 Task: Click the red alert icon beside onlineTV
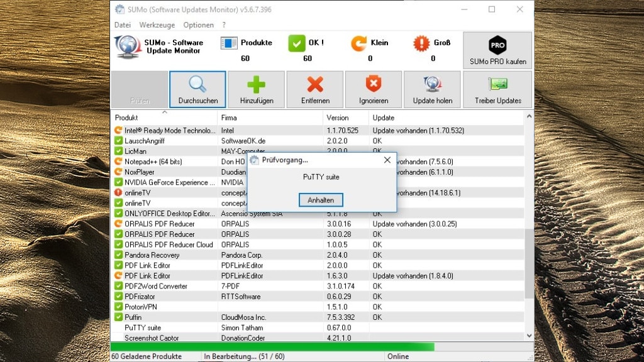coord(118,192)
